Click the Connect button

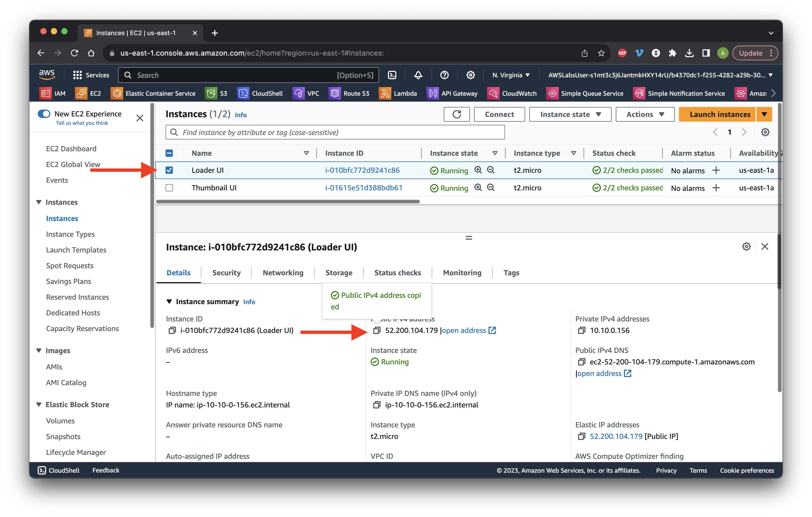[x=499, y=114]
